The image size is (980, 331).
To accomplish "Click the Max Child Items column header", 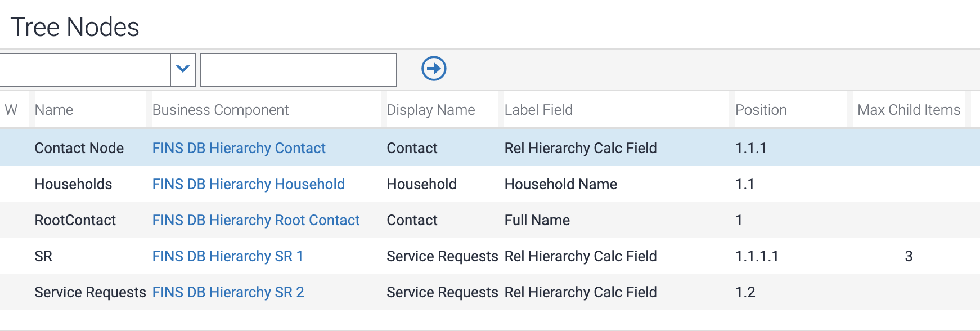I will coord(909,110).
